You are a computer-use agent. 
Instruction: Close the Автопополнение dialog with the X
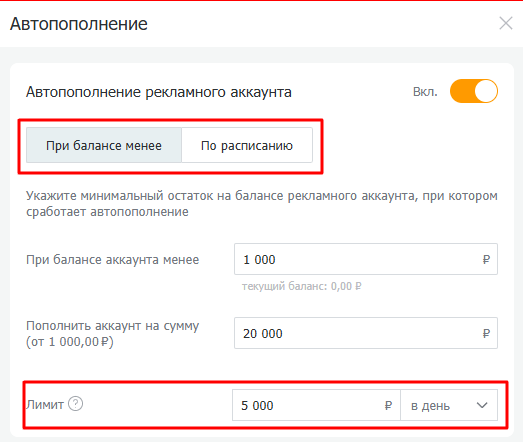[x=506, y=23]
